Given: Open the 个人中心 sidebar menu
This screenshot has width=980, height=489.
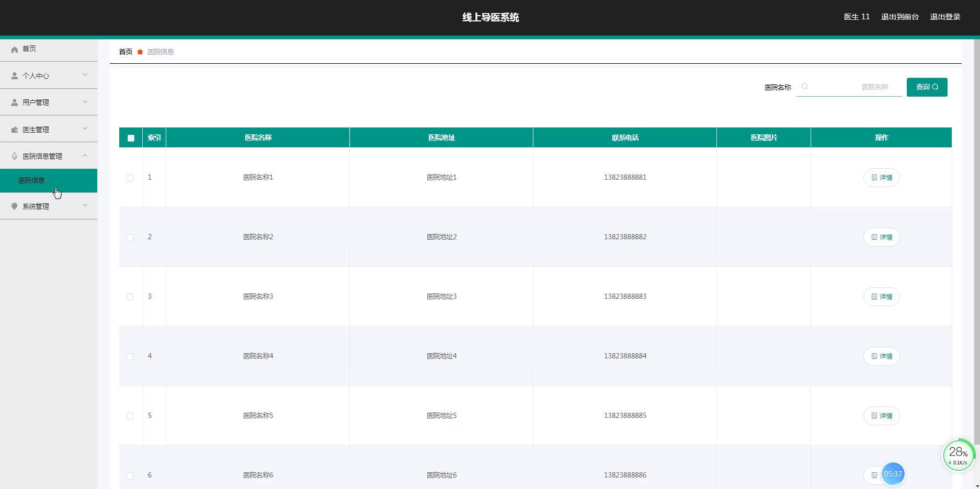Looking at the screenshot, I should pyautogui.click(x=49, y=76).
